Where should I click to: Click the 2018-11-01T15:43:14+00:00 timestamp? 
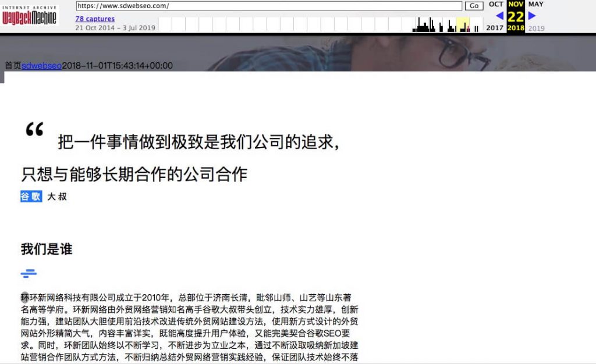(117, 66)
